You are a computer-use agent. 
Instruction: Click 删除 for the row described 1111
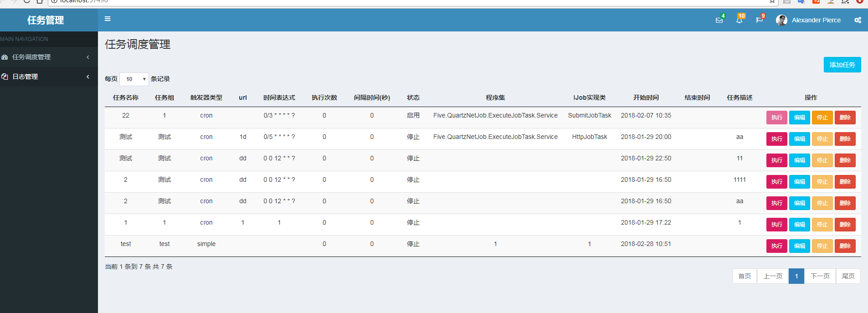coord(845,182)
